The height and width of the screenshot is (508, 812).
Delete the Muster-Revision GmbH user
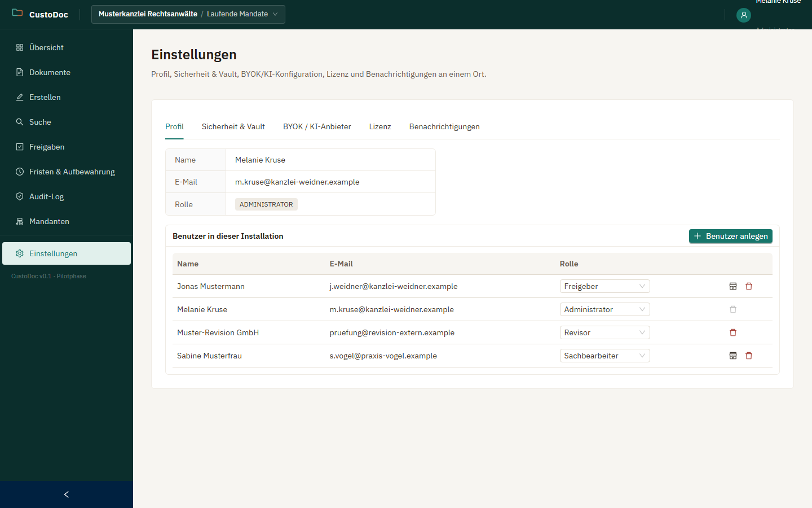tap(733, 332)
